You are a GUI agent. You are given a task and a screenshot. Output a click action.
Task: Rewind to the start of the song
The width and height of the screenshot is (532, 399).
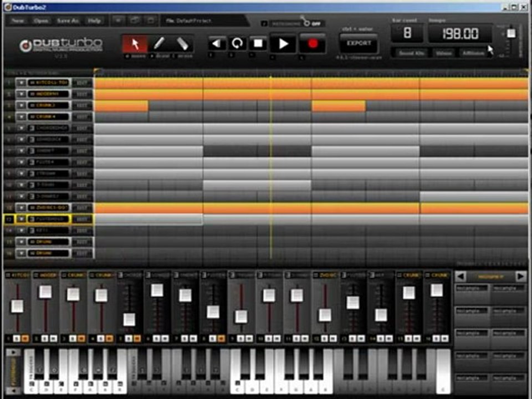(217, 44)
